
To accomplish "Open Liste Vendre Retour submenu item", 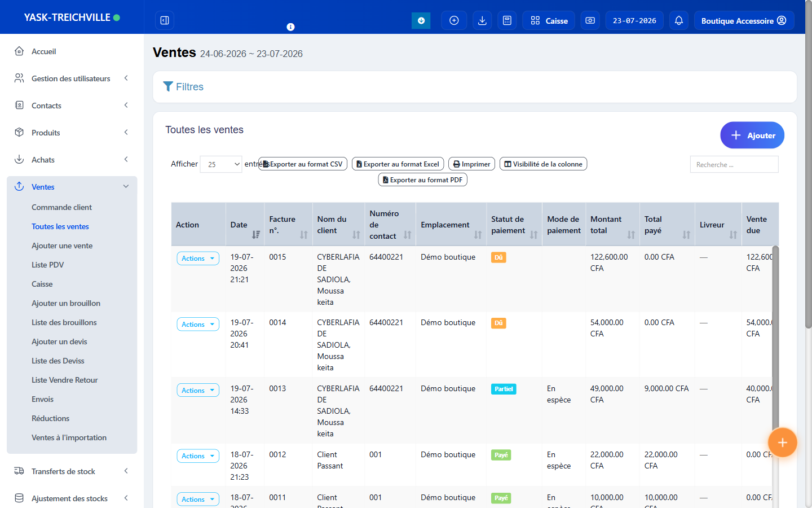I will [65, 380].
